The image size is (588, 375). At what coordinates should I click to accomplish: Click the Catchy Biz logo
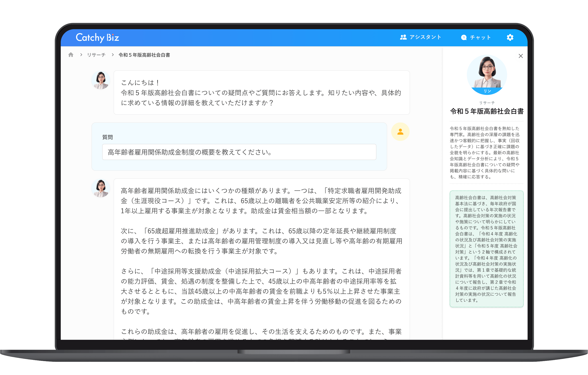(97, 38)
